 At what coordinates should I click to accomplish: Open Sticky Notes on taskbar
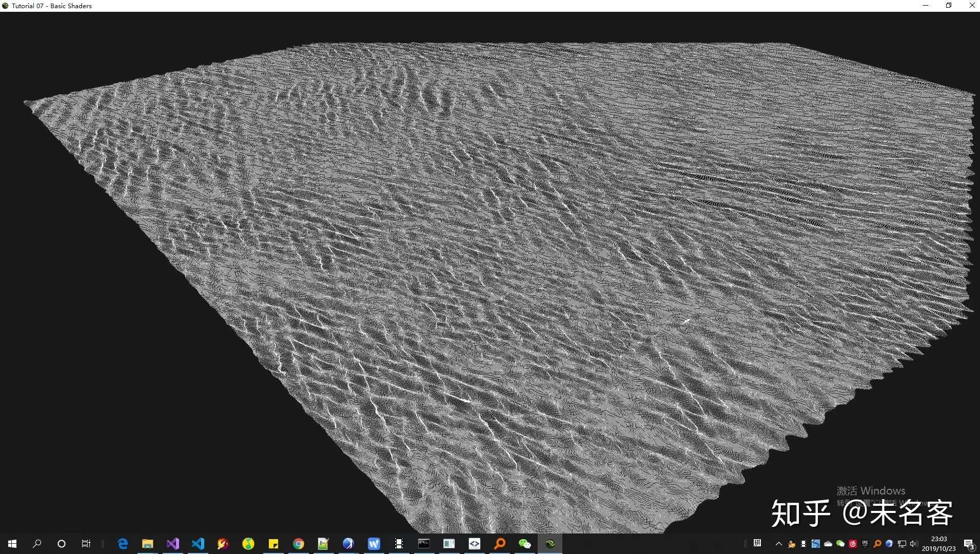coord(273,544)
